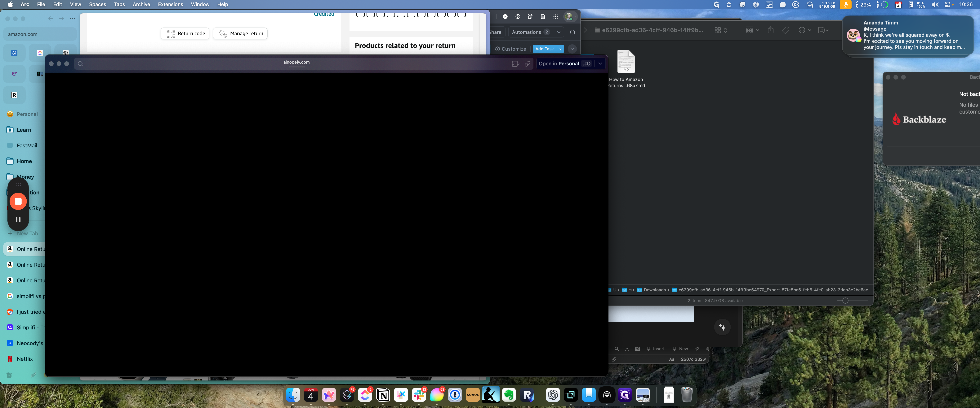Click the amazon.com URL field in Arc
This screenshot has width=980, height=408.
(x=40, y=34)
